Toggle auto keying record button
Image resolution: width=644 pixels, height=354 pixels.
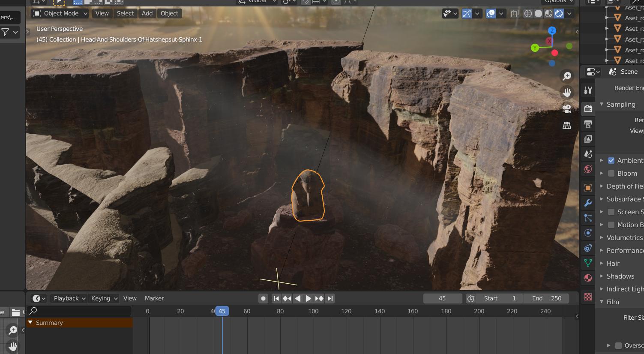click(x=264, y=298)
